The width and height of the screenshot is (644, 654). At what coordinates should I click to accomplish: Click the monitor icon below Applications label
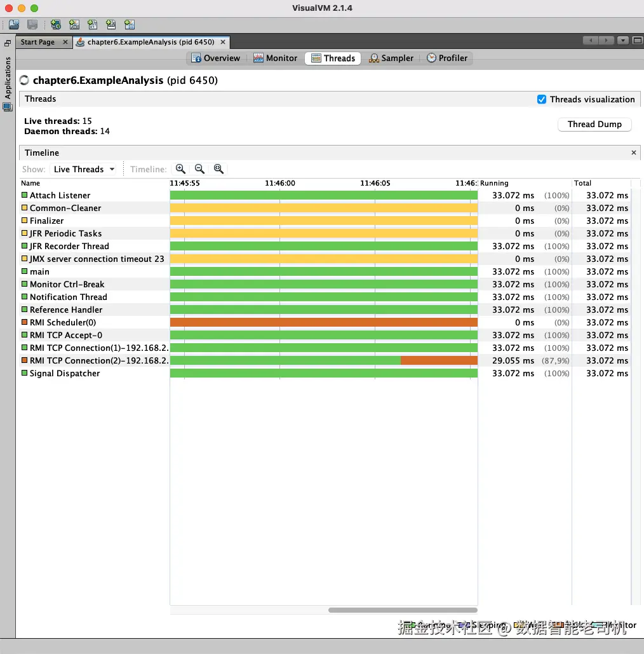click(x=8, y=107)
